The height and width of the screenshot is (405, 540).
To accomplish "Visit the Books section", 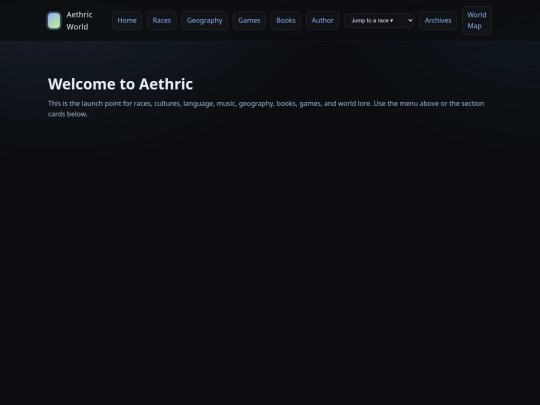I will tap(286, 20).
